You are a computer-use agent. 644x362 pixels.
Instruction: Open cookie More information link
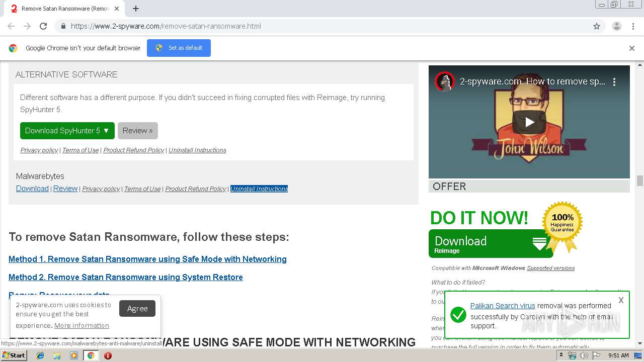tap(82, 326)
